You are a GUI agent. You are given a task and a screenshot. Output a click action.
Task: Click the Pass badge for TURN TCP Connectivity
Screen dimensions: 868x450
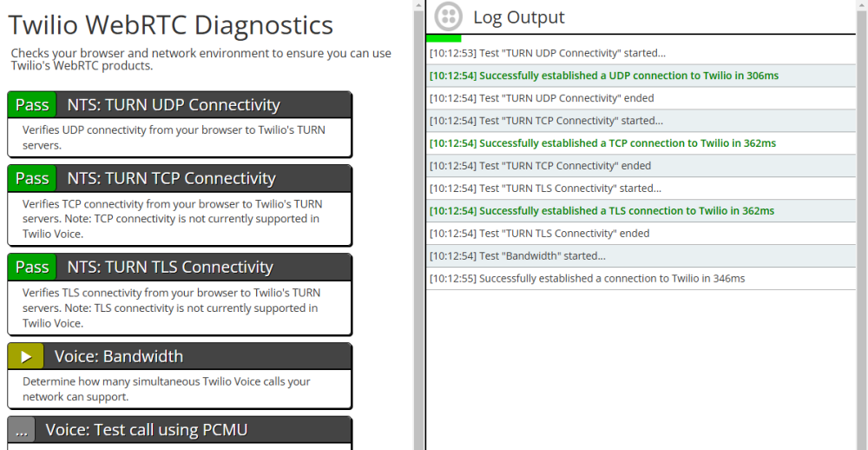click(32, 178)
